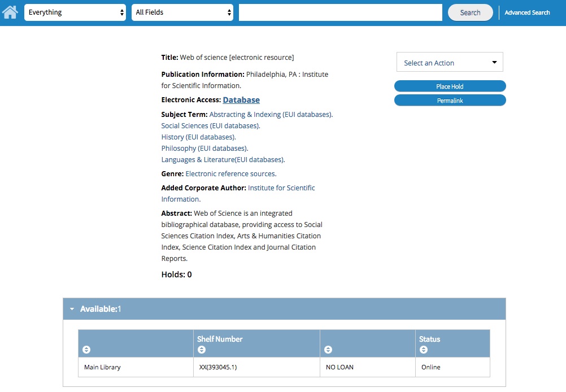
Task: Open the Select an Action dropdown
Action: [449, 62]
